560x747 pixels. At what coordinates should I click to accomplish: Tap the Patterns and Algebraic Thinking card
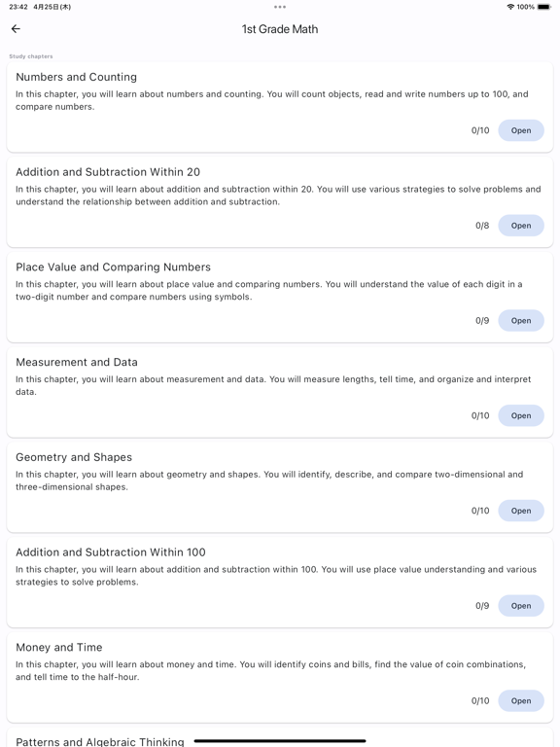tap(280, 737)
